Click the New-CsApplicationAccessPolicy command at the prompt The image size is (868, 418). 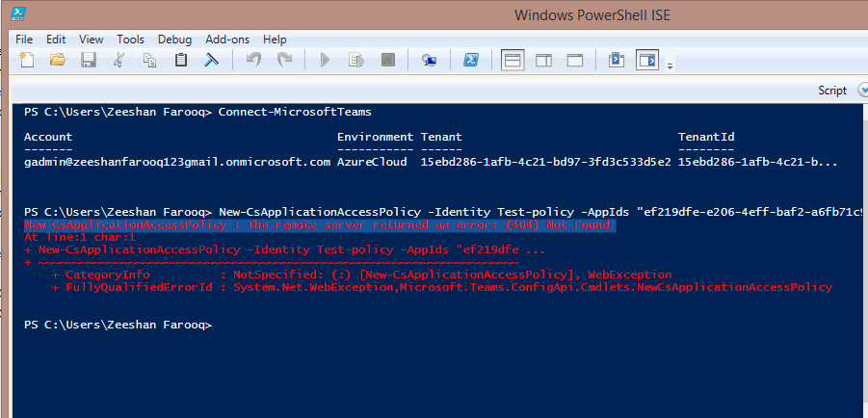[540, 212]
